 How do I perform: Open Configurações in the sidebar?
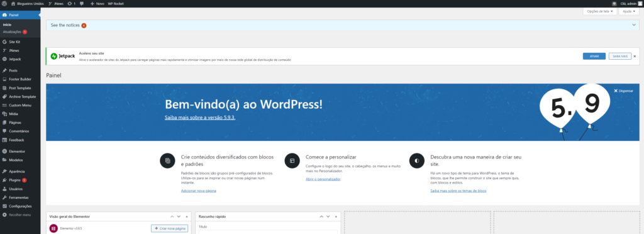pos(20,206)
